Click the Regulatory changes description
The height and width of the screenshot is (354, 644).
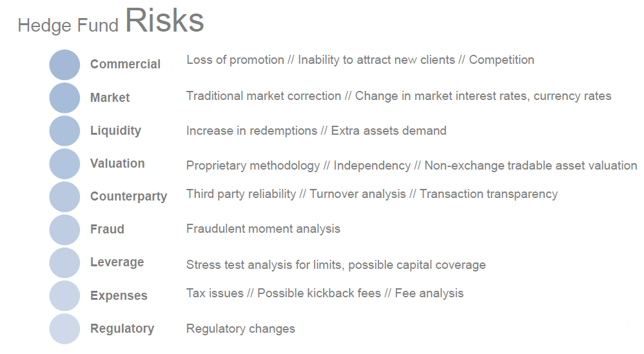[x=240, y=329]
